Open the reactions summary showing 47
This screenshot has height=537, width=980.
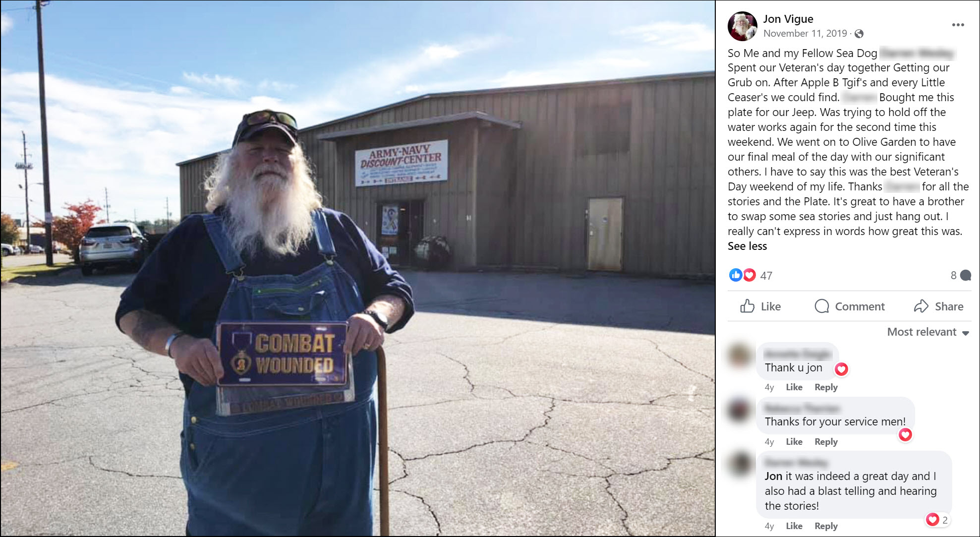click(x=750, y=275)
